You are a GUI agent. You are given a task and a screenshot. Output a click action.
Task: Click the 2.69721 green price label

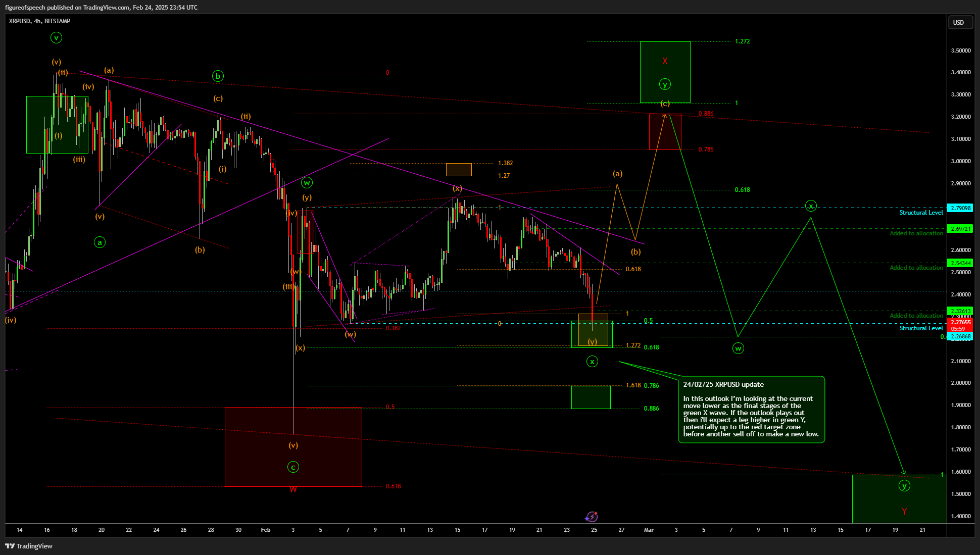(x=960, y=229)
